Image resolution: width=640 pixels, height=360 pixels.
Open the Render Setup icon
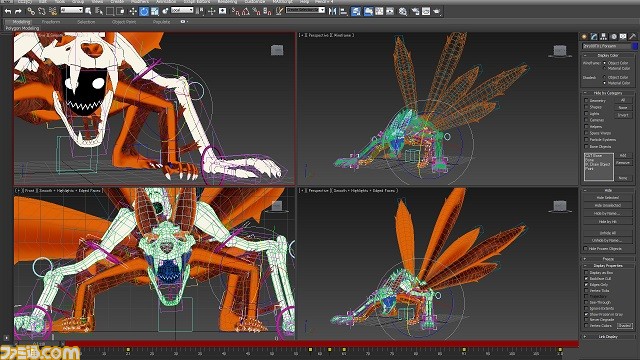[x=415, y=11]
